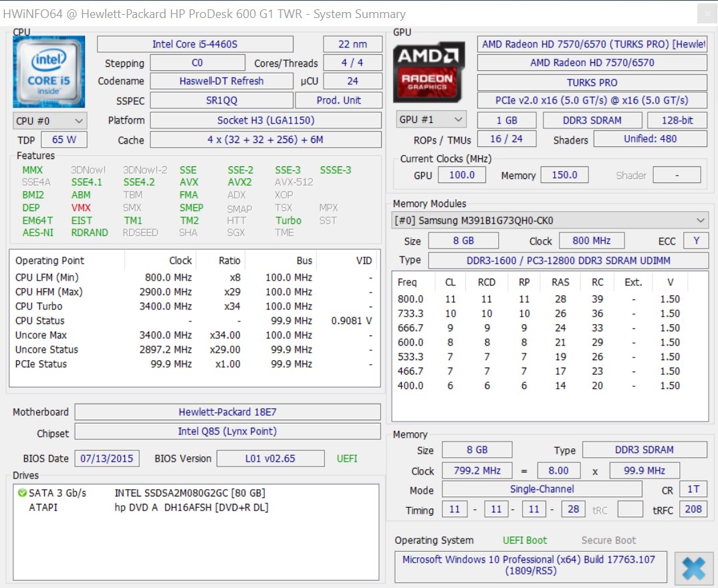Click the CPU Status 0.9081 V value
Screen dimensions: 718x588
pos(352,321)
